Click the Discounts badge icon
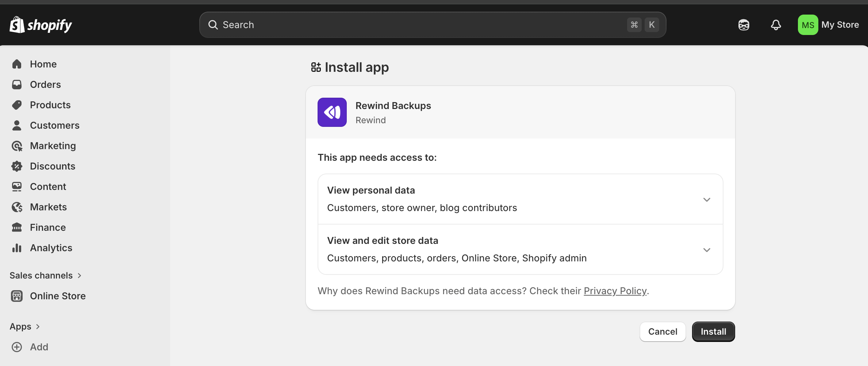The height and width of the screenshot is (366, 868). [x=17, y=166]
